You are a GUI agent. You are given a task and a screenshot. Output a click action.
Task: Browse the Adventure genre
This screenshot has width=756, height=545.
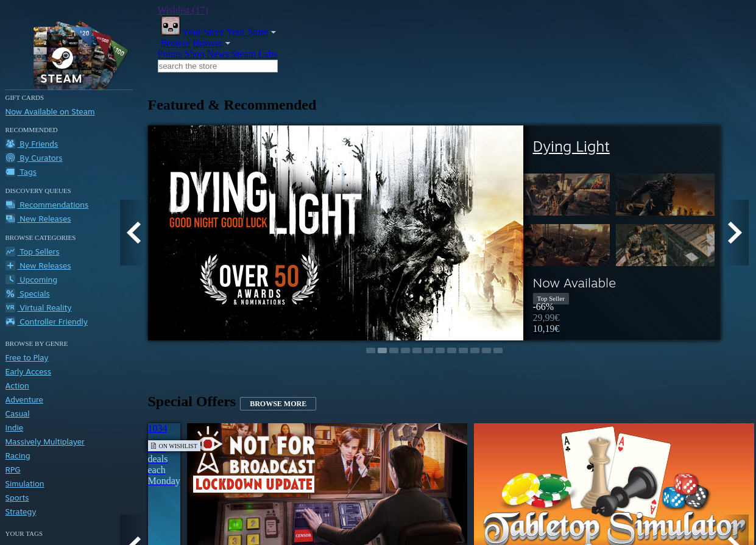pyautogui.click(x=24, y=399)
